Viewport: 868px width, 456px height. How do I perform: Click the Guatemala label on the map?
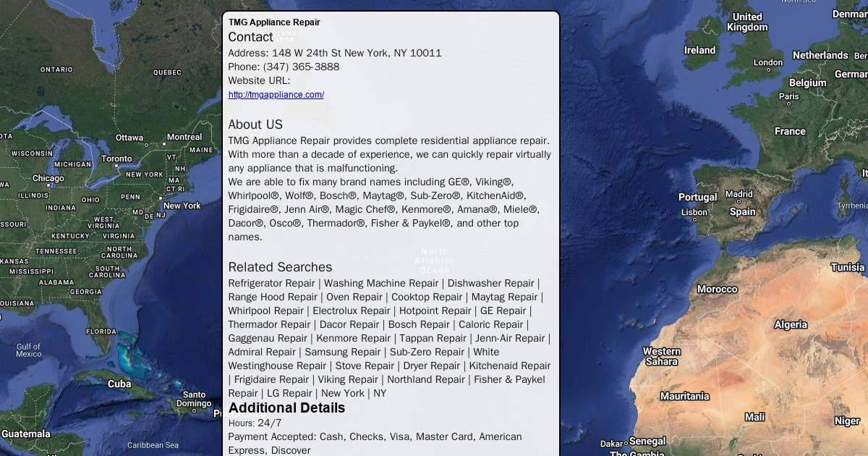tap(26, 434)
